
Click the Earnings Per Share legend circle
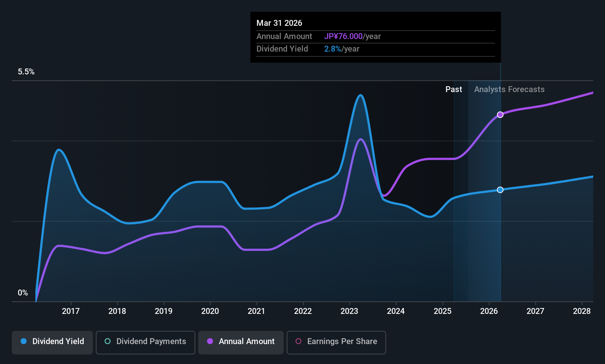click(x=298, y=342)
